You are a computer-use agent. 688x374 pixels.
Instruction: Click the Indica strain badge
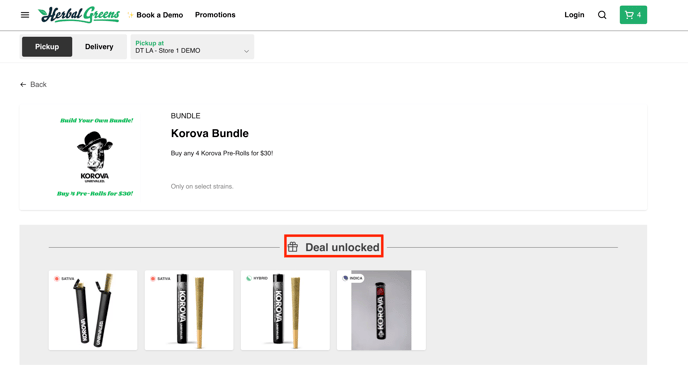pyautogui.click(x=353, y=278)
